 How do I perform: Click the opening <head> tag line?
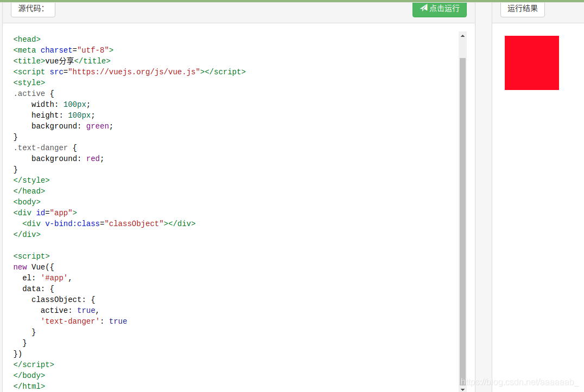click(x=27, y=40)
